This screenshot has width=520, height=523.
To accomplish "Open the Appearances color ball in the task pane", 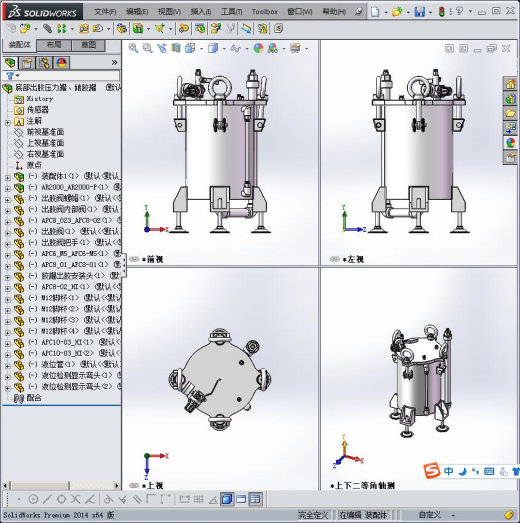I will pos(510,142).
